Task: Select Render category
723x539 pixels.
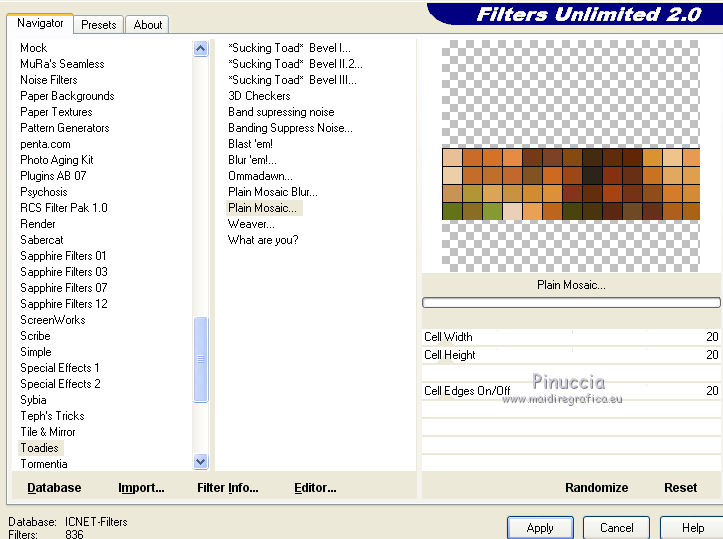Action: click(38, 224)
